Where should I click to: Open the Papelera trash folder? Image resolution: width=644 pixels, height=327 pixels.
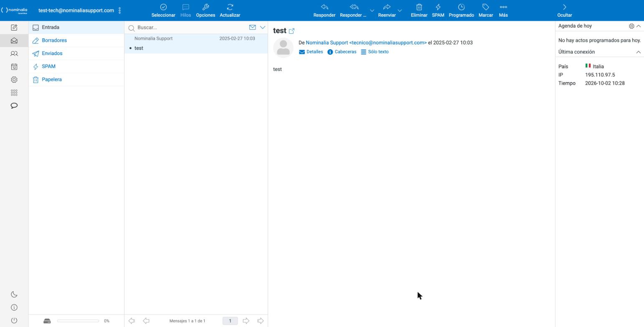pos(76,79)
